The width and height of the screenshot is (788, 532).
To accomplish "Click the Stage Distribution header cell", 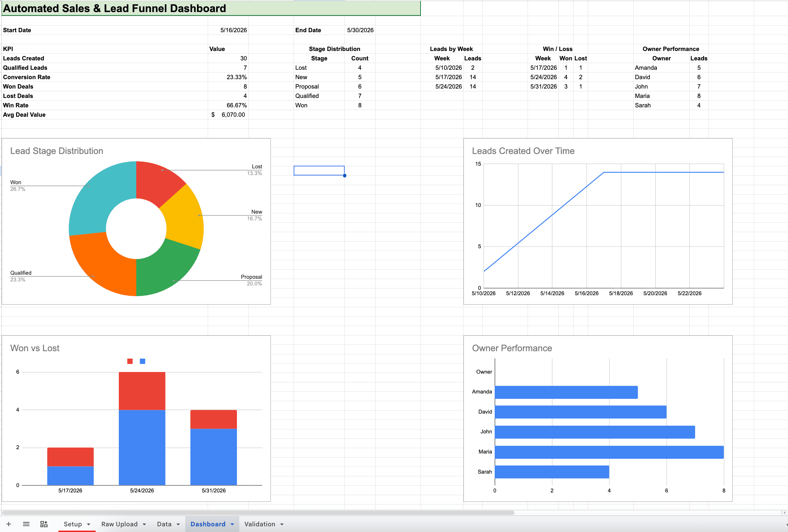I will click(334, 49).
